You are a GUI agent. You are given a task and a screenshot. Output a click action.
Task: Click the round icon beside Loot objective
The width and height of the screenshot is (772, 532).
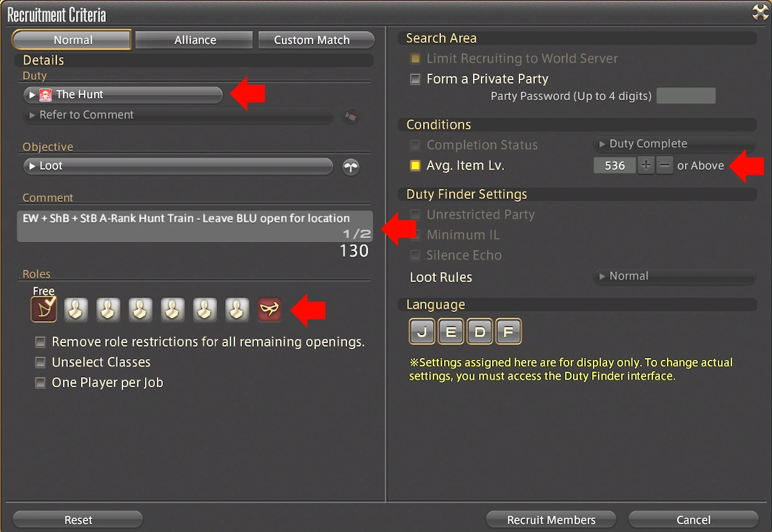coord(351,167)
